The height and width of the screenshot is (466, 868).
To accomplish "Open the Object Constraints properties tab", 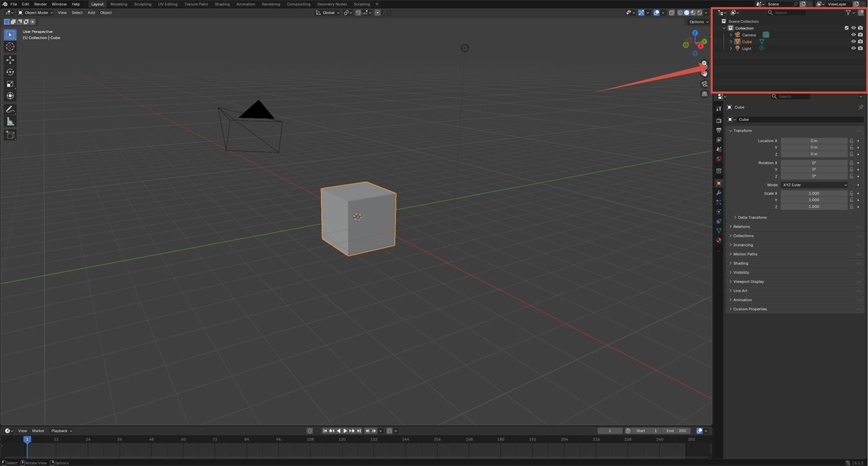I will (719, 221).
